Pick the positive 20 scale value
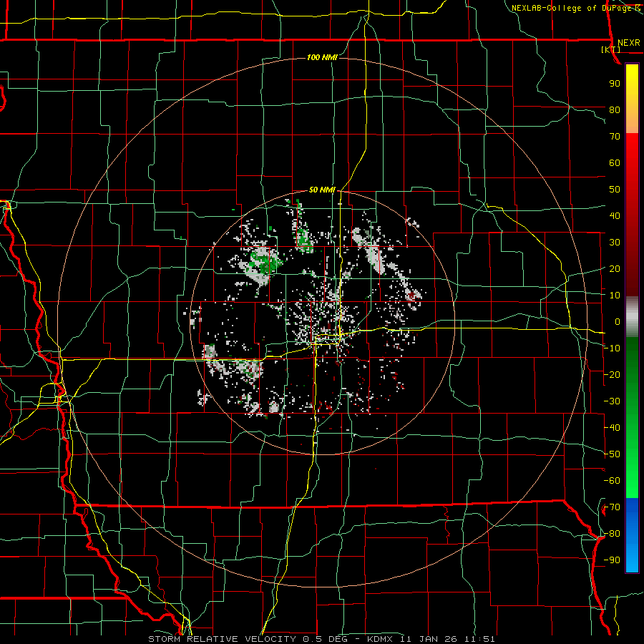The height and width of the screenshot is (644, 644). point(615,268)
